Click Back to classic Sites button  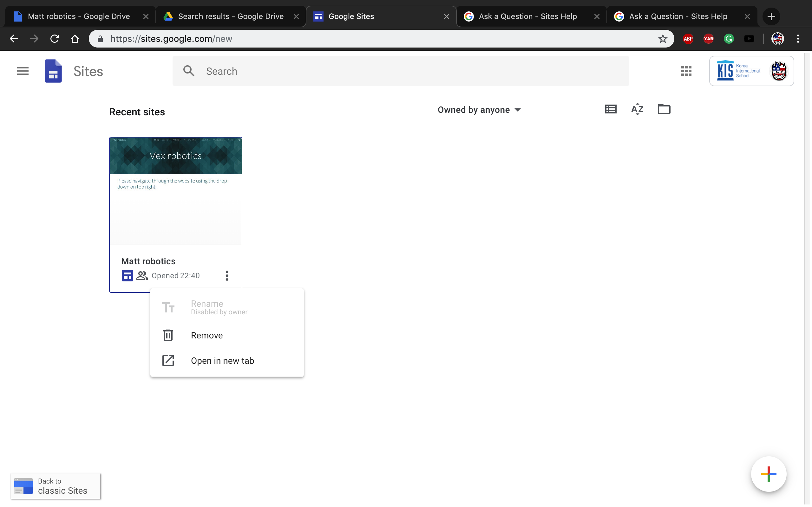(56, 486)
